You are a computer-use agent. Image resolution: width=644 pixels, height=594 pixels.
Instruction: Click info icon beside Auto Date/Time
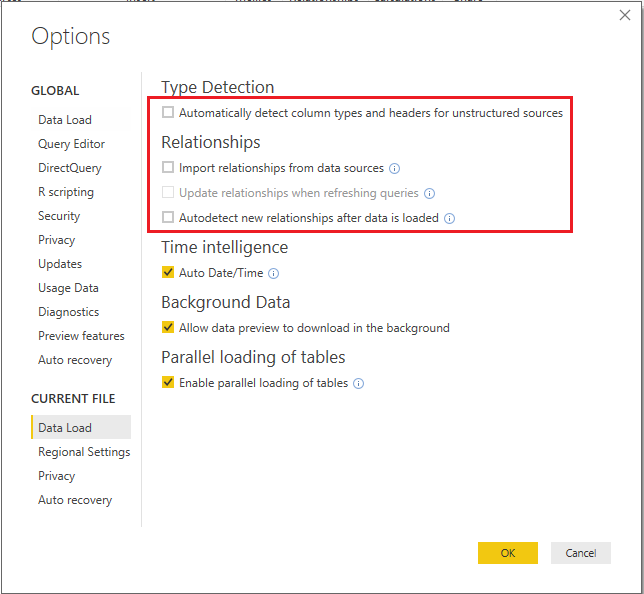(274, 274)
